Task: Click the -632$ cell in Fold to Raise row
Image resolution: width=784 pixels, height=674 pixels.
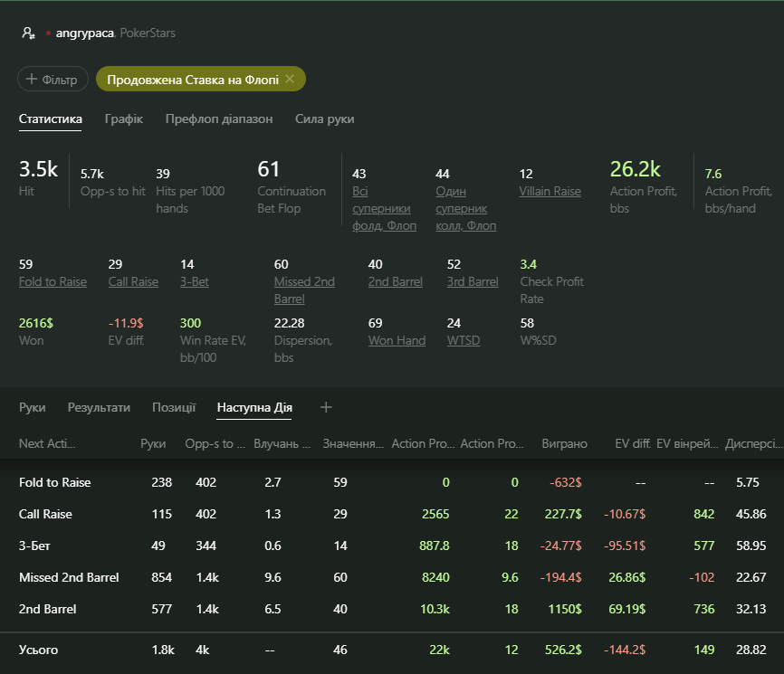Action: point(566,482)
